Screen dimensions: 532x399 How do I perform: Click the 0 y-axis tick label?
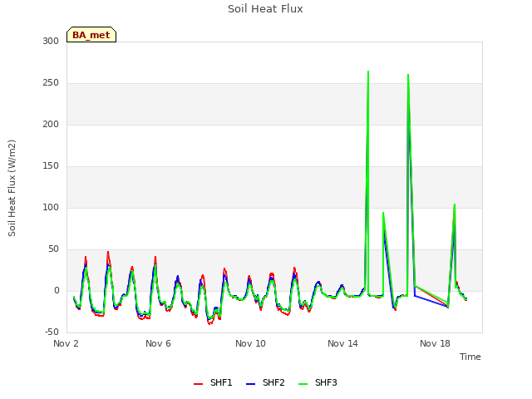tap(57, 290)
